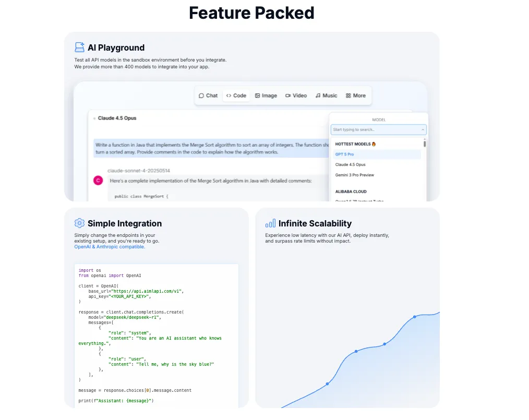
Task: Select Gemini 3 Pro Preview model
Action: (x=377, y=175)
